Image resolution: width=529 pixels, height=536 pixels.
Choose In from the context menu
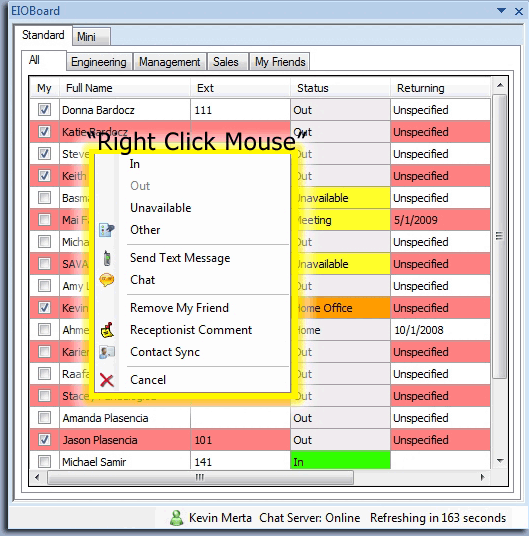[x=192, y=164]
